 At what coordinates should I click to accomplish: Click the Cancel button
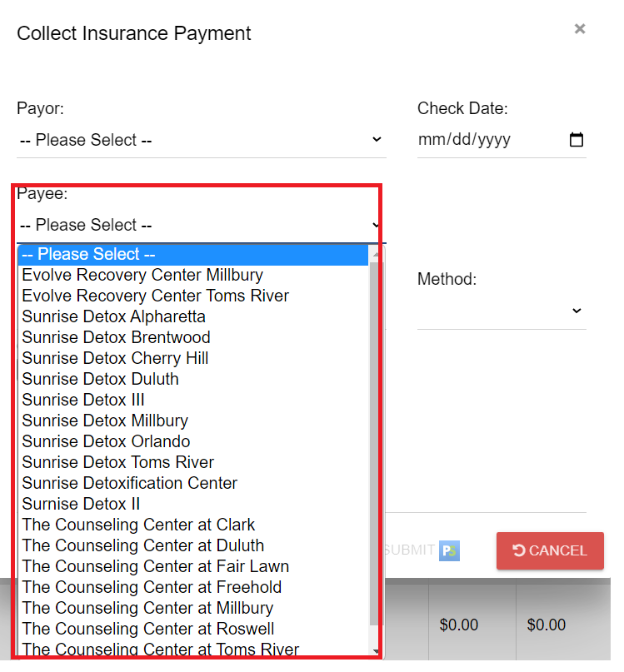click(550, 550)
